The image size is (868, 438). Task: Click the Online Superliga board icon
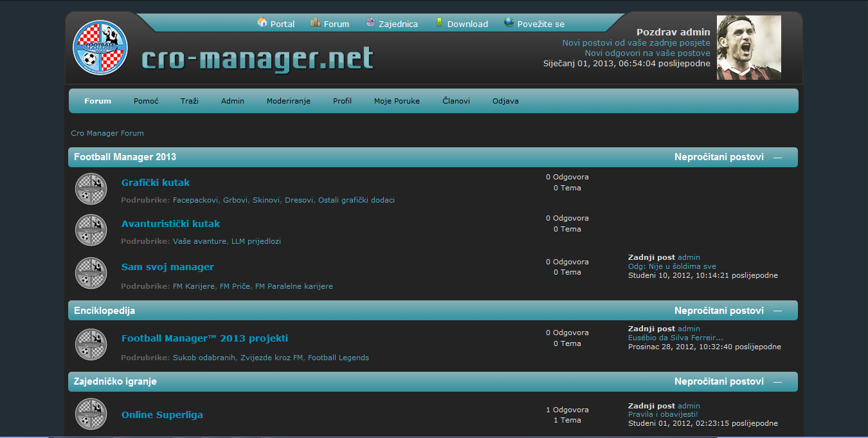pos(91,414)
